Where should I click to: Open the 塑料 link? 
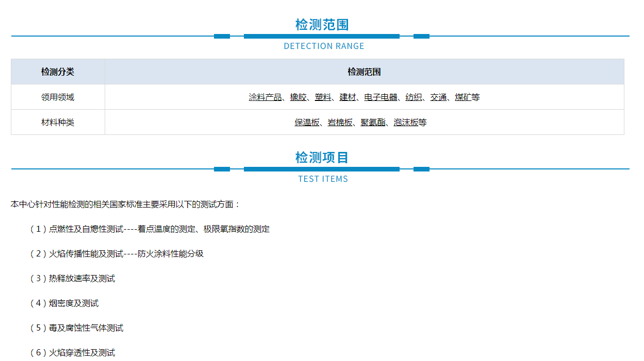pos(323,97)
